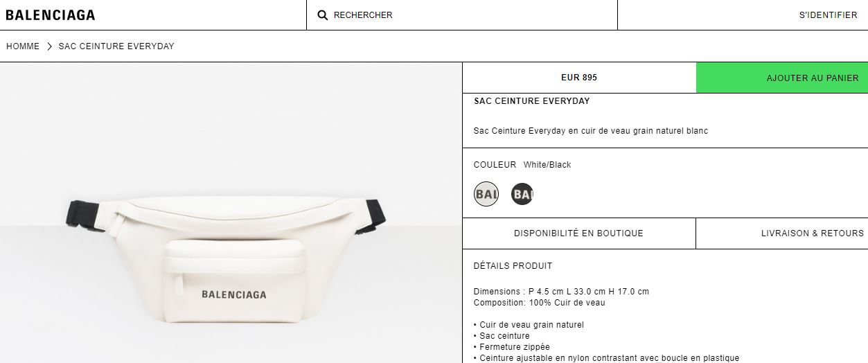
Task: Select the black color swatch
Action: point(522,194)
